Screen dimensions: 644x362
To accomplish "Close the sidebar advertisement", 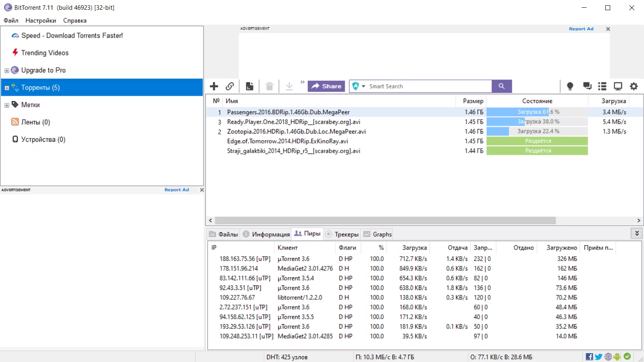I will (x=202, y=190).
